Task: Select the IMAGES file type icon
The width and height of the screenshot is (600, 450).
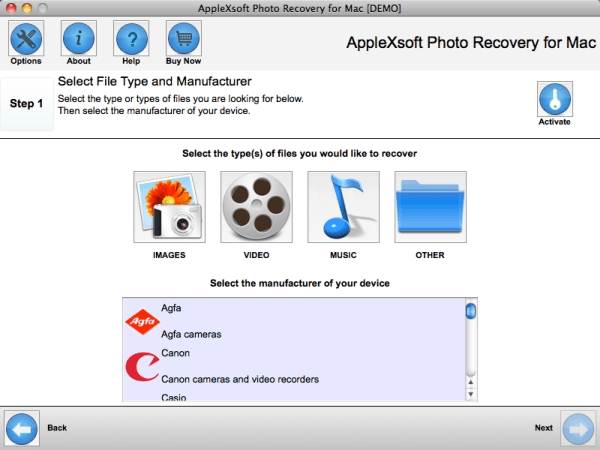Action: 170,207
